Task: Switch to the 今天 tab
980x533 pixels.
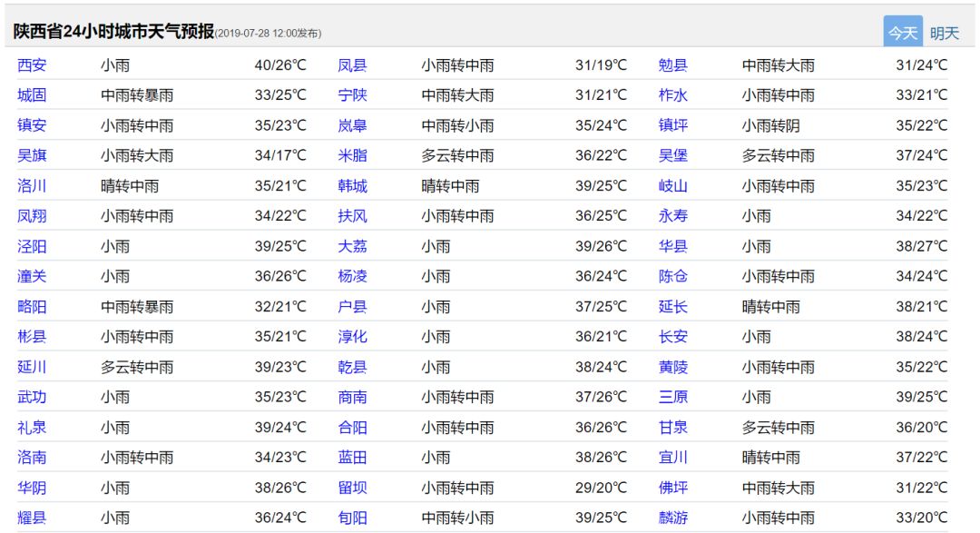Action: (x=902, y=33)
